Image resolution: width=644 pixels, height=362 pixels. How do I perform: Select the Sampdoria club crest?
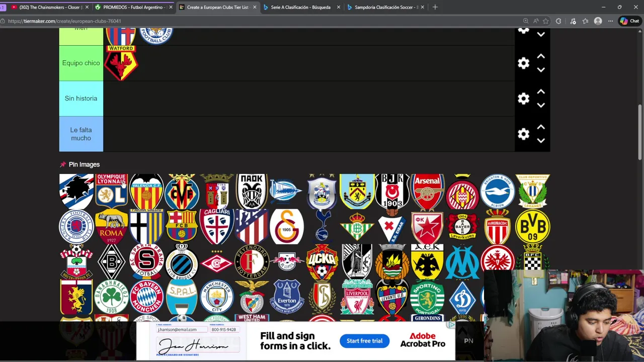click(76, 192)
